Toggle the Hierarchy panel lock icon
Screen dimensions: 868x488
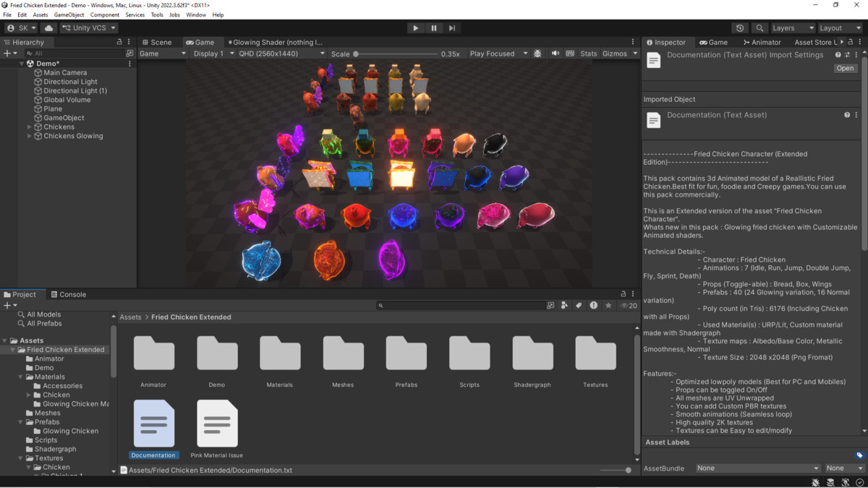tap(119, 42)
